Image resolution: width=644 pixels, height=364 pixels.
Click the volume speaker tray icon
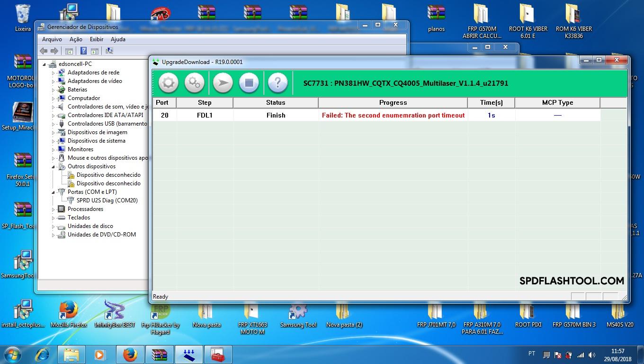[x=592, y=355]
